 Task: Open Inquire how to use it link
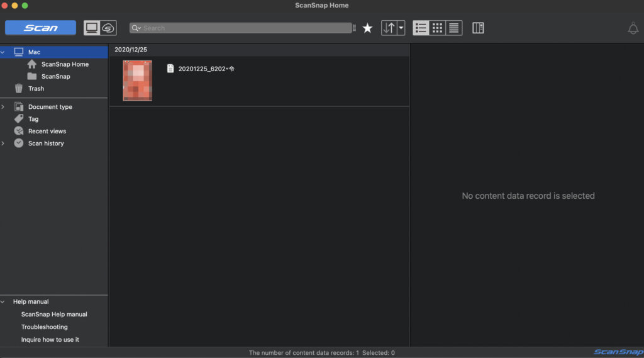click(x=50, y=340)
